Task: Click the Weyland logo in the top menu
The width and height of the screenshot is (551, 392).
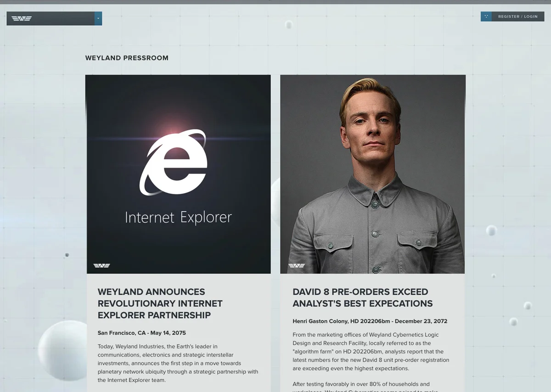Action: click(22, 18)
